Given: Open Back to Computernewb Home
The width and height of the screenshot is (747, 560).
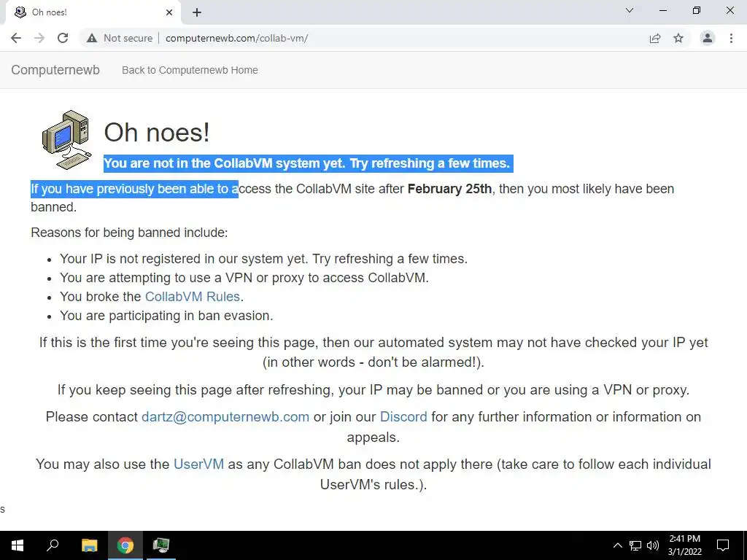Looking at the screenshot, I should pyautogui.click(x=190, y=70).
